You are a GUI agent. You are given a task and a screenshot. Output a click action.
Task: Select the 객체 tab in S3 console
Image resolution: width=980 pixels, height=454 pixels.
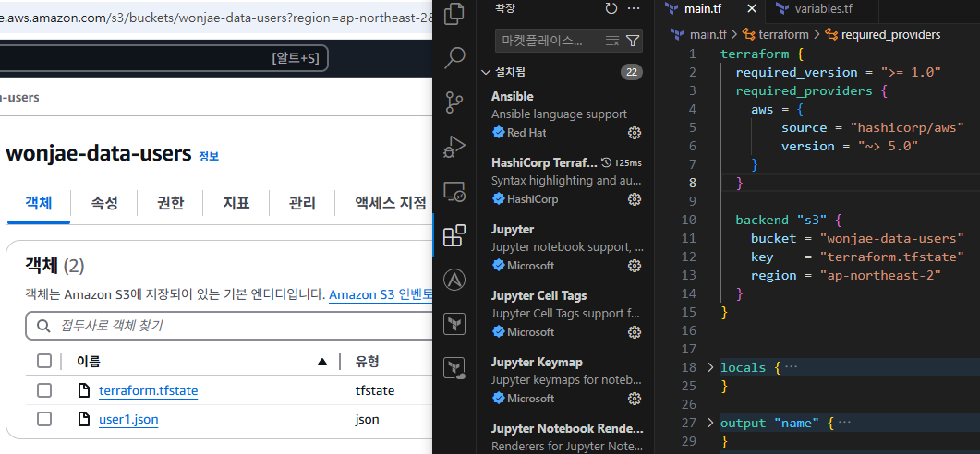(39, 203)
